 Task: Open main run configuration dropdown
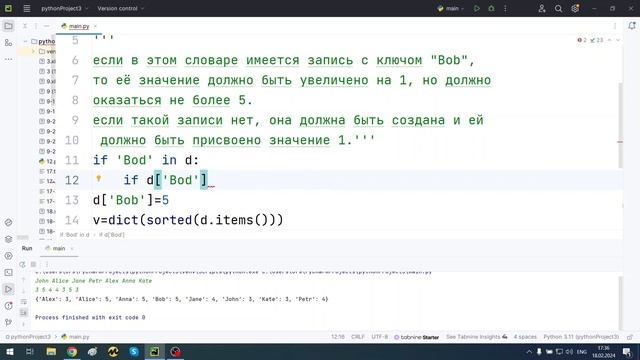[x=451, y=8]
